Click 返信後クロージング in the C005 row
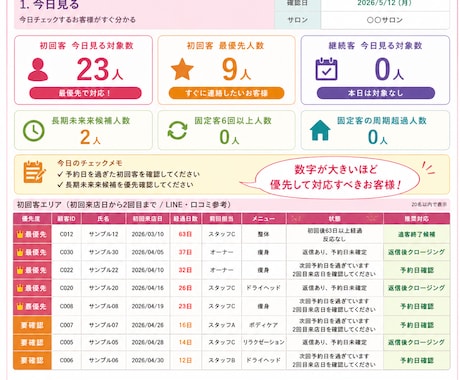460x380 pixels. coord(416,342)
